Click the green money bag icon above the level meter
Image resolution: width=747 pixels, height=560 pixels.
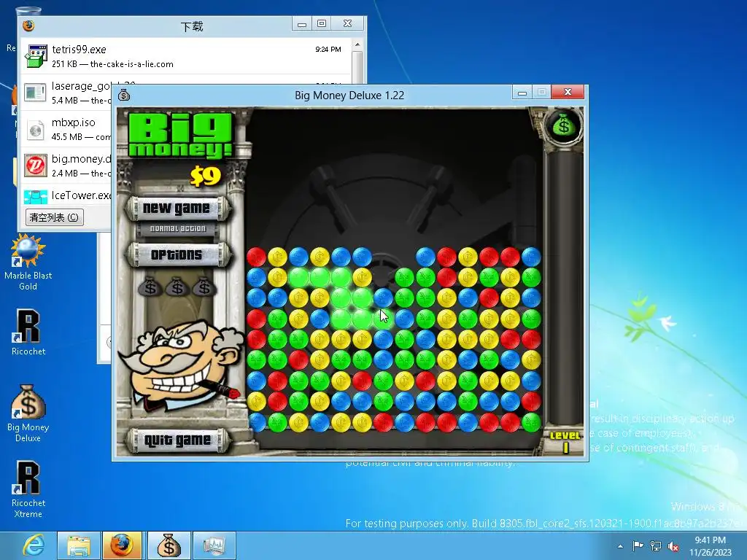point(564,125)
